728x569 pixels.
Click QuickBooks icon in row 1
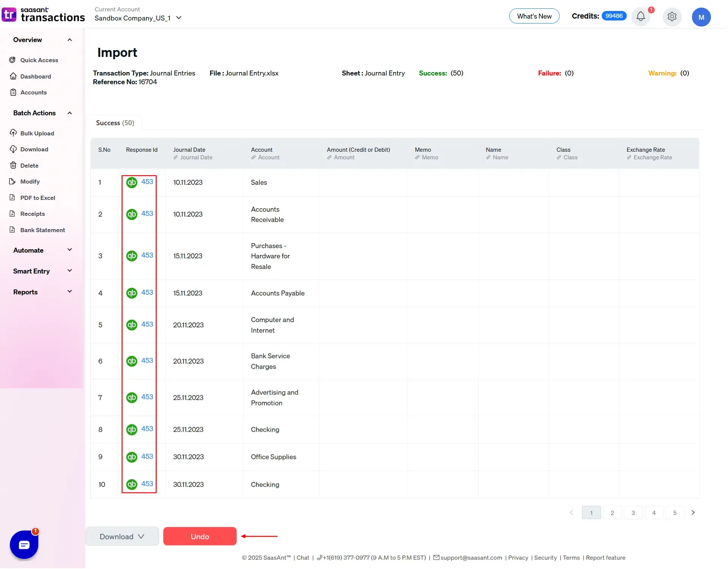pos(132,182)
